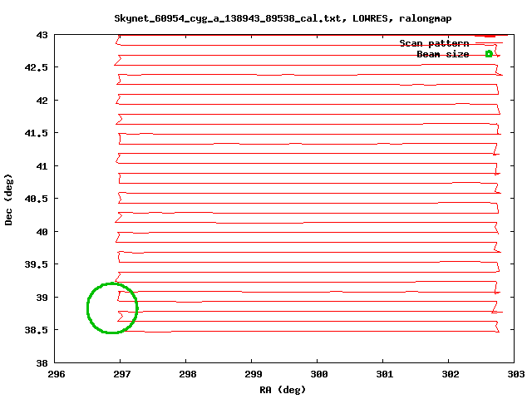Click the 296 tick label on RA axis
Screen dimensions: 532x399
point(55,374)
